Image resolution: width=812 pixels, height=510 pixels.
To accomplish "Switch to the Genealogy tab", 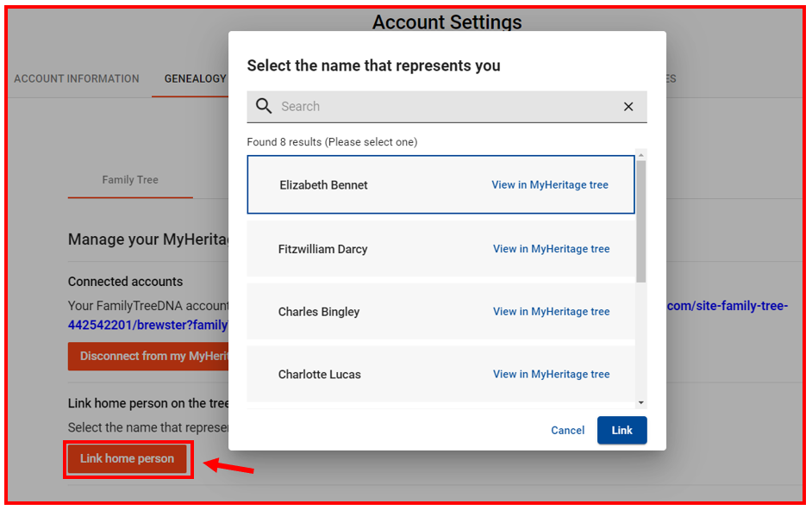I will click(x=195, y=78).
